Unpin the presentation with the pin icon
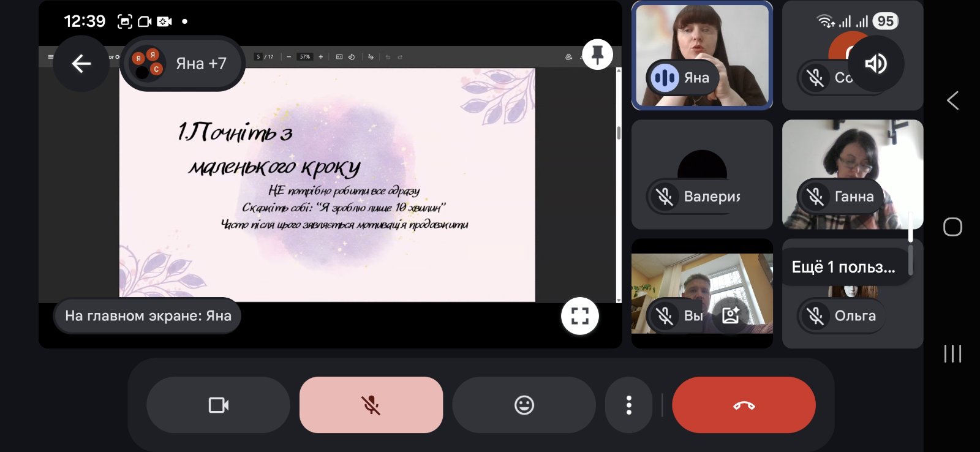 tap(597, 55)
